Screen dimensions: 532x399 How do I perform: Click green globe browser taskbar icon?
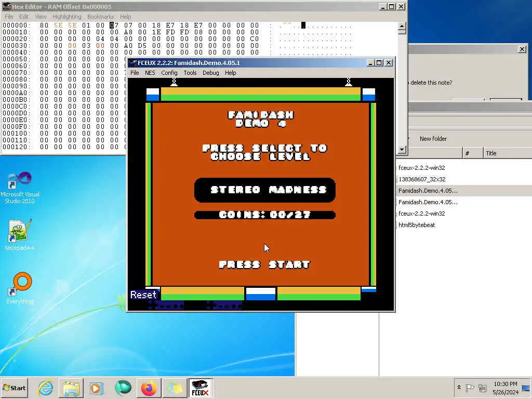tap(123, 388)
